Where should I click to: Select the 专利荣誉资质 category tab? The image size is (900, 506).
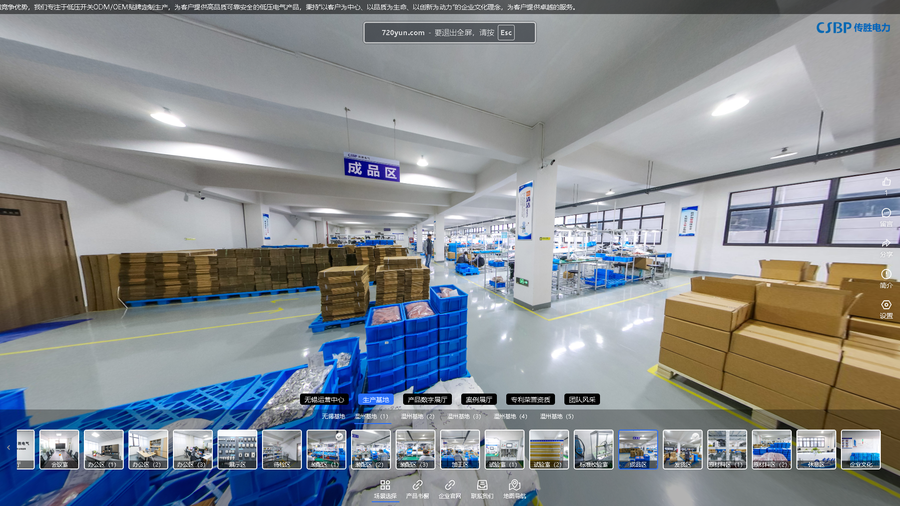[530, 399]
